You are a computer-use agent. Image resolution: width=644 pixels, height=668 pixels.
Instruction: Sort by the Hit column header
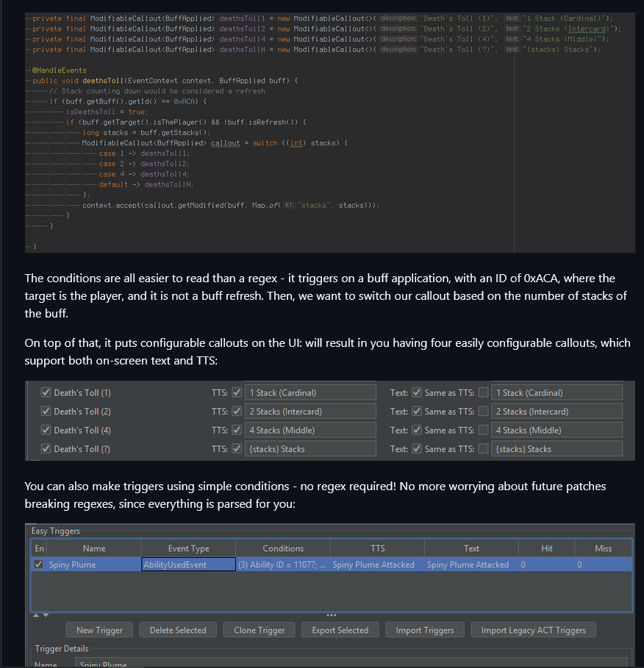pyautogui.click(x=547, y=548)
